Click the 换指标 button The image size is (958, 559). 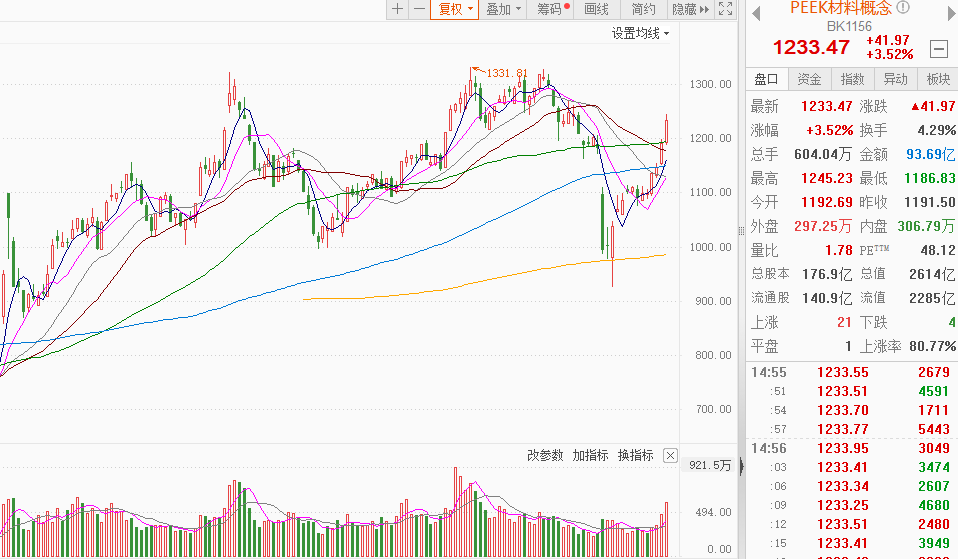(635, 455)
